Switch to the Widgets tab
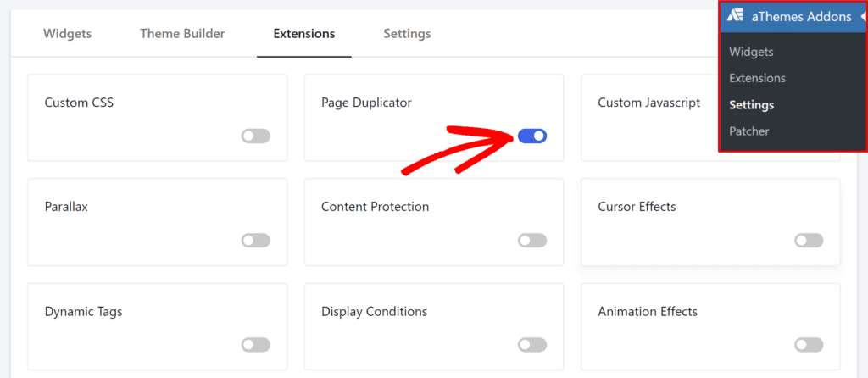 pos(67,34)
